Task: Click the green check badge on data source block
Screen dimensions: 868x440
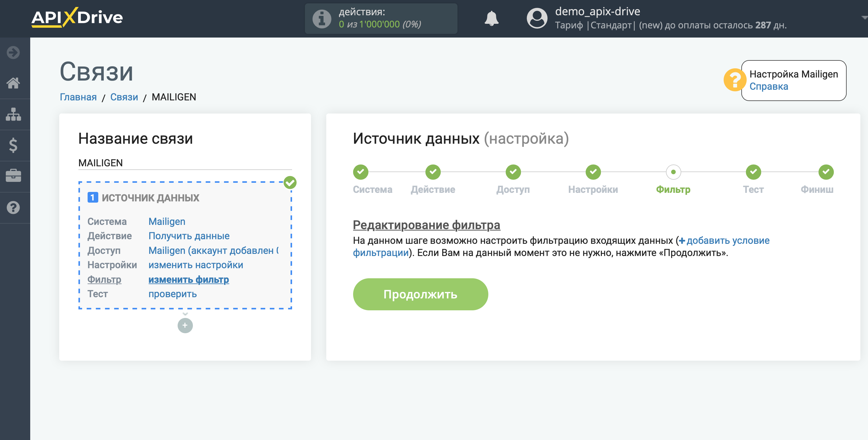Action: 290,182
